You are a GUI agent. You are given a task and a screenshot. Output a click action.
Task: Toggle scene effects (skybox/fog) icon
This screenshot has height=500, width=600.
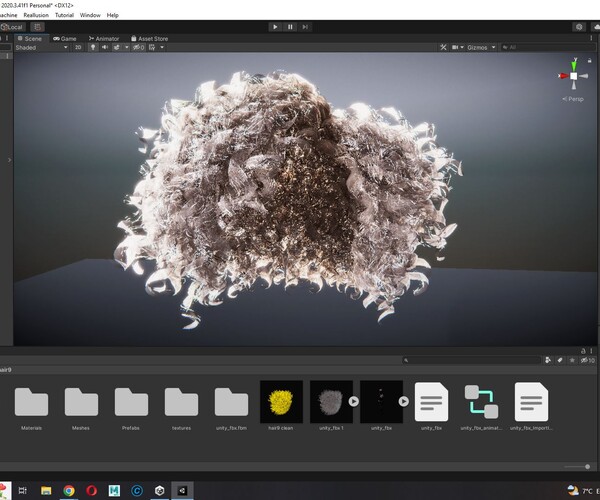(116, 47)
